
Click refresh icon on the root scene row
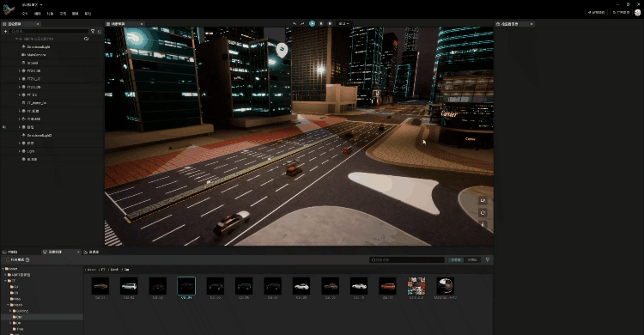(x=86, y=39)
